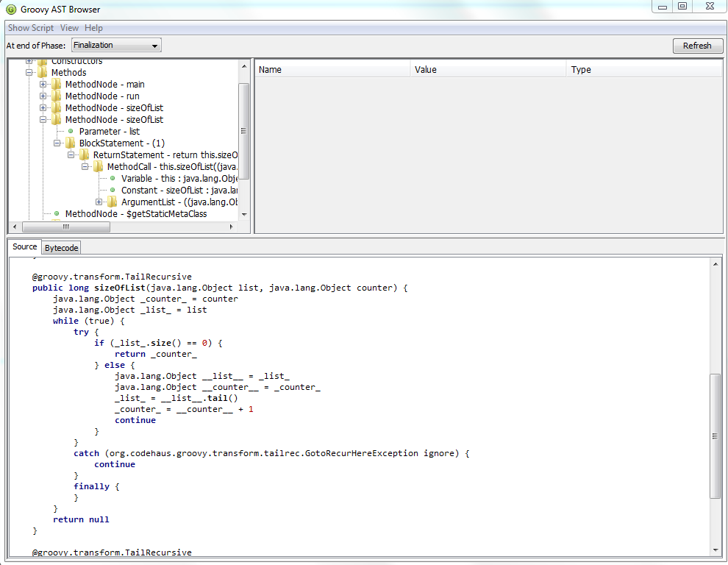Image resolution: width=728 pixels, height=565 pixels.
Task: Collapse the Methods tree node
Action: (29, 73)
